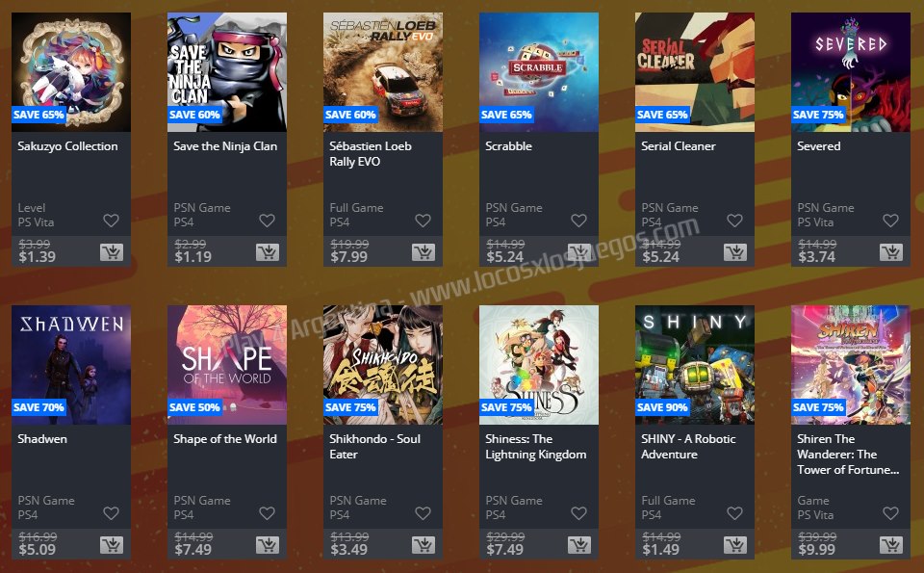Add Sakuzyo Collection to cart
Screen dimensions: 924x573
pyautogui.click(x=112, y=252)
